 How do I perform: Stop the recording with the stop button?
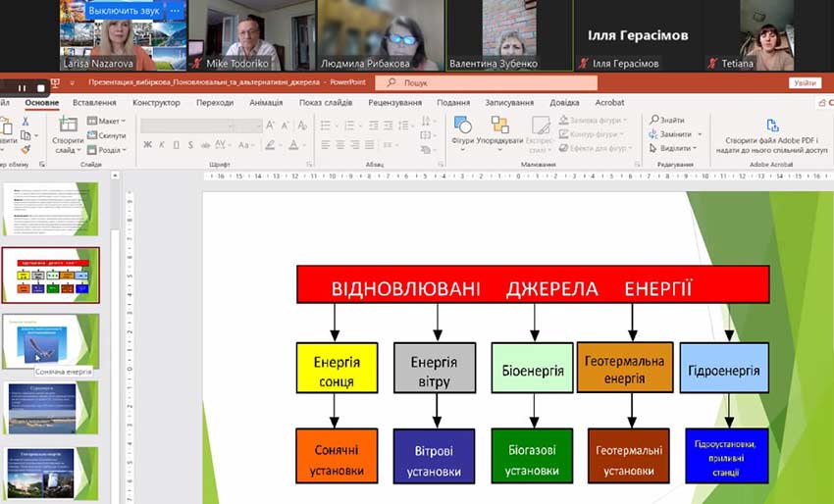pyautogui.click(x=40, y=87)
